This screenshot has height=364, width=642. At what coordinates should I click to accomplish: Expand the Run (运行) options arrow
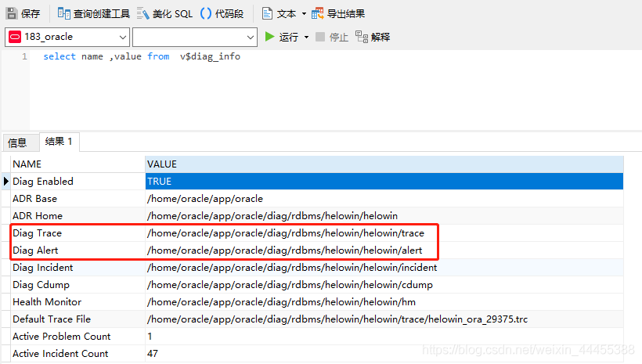pos(306,38)
